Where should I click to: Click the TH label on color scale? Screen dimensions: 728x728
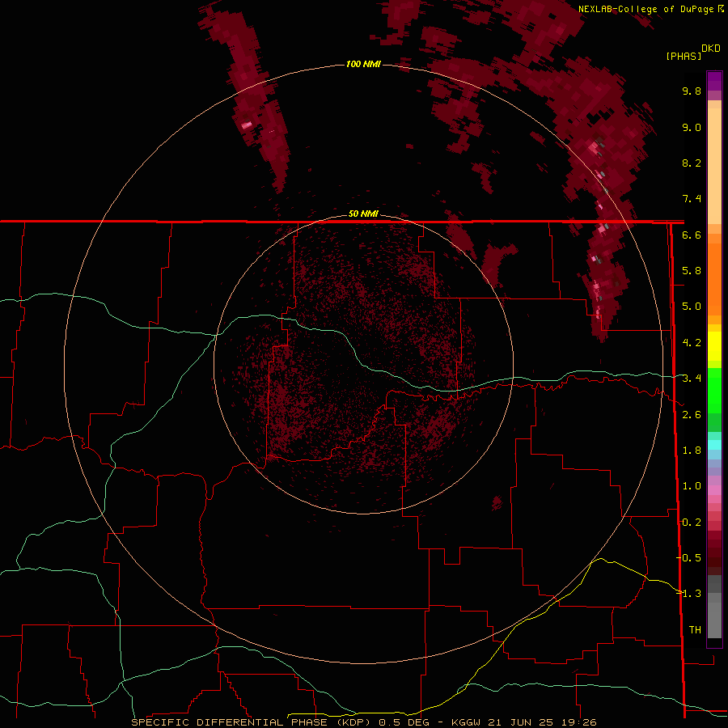tap(695, 630)
